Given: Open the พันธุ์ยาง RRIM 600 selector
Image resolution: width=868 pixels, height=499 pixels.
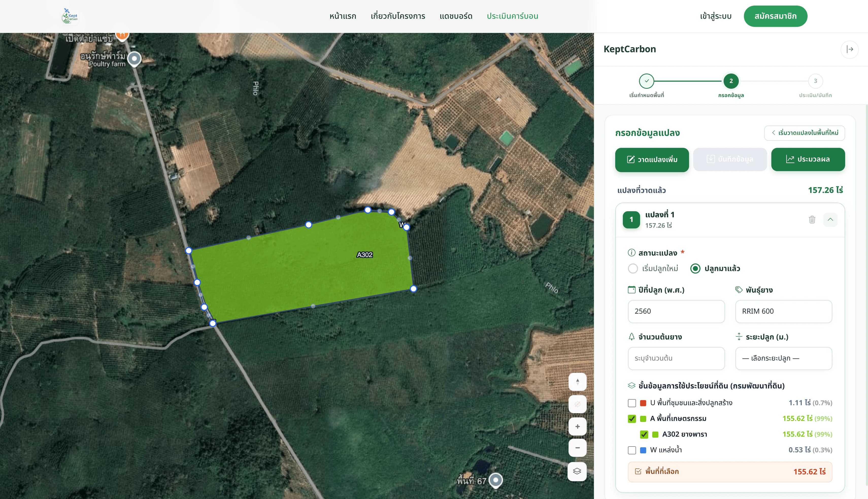Looking at the screenshot, I should (784, 312).
